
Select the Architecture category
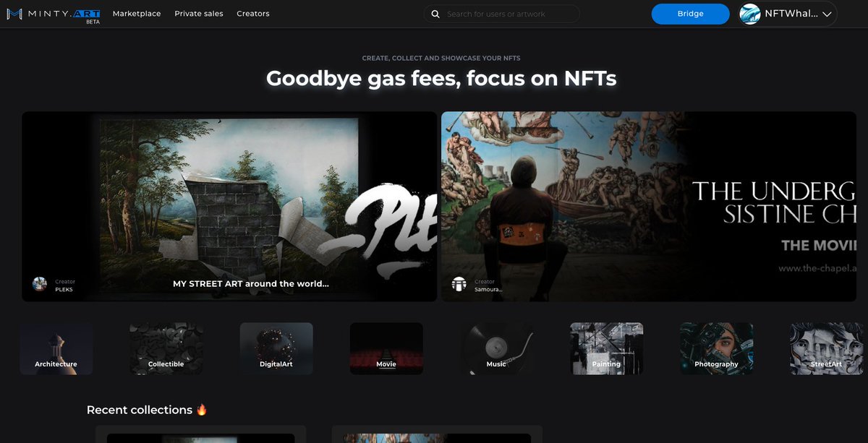[56, 348]
